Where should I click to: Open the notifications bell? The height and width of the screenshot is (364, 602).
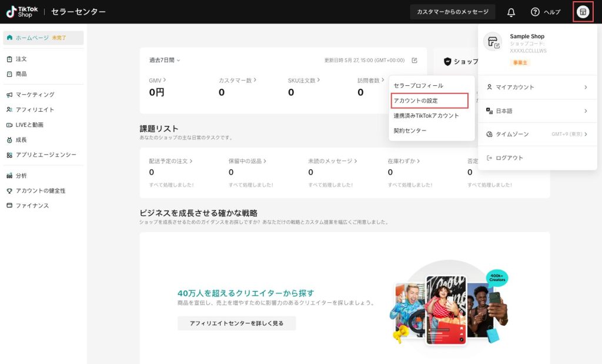pyautogui.click(x=511, y=12)
